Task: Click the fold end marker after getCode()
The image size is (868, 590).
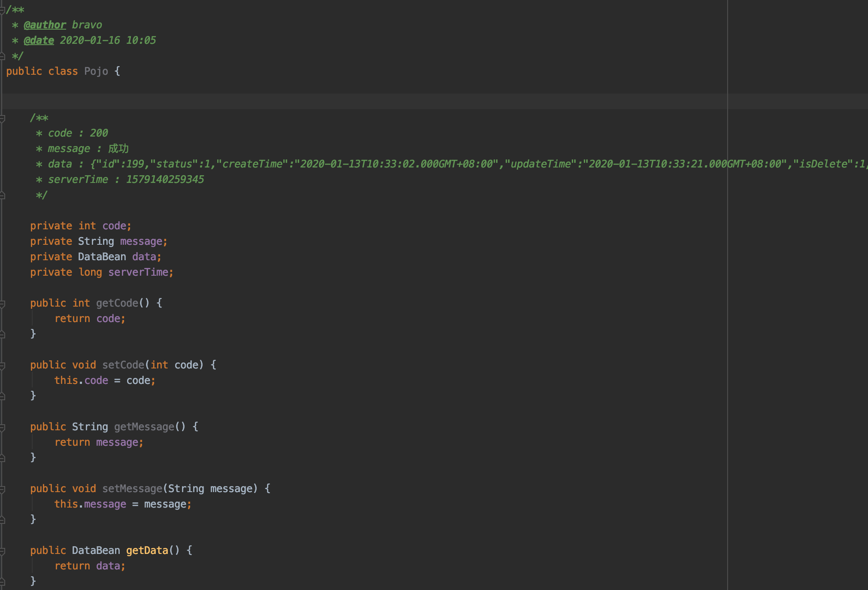Action: pos(2,334)
